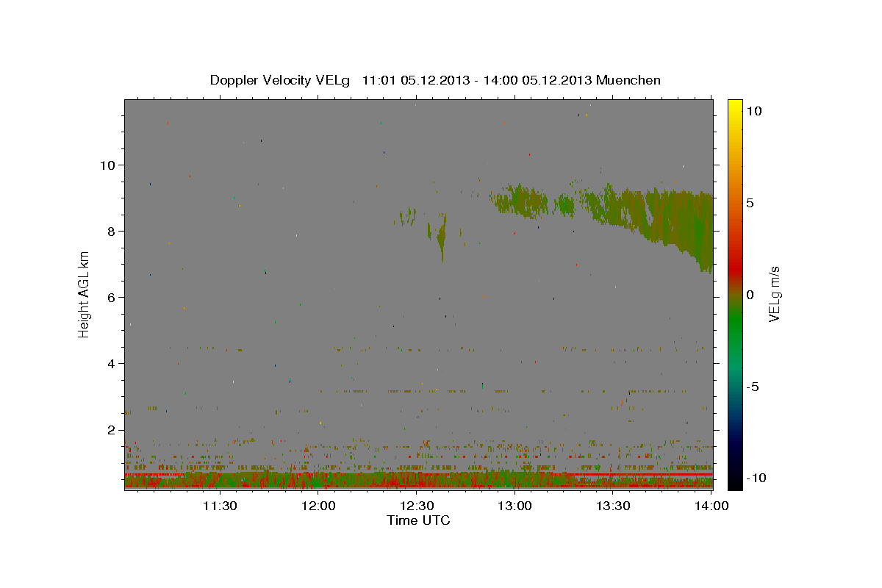The height and width of the screenshot is (588, 882).
Task: Click the "11:30" time tick label
Action: coord(219,506)
